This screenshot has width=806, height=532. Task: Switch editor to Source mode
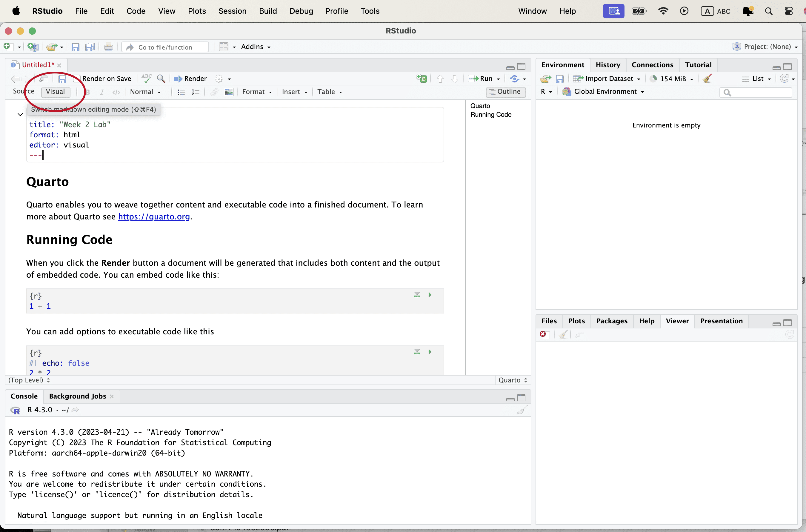point(23,91)
